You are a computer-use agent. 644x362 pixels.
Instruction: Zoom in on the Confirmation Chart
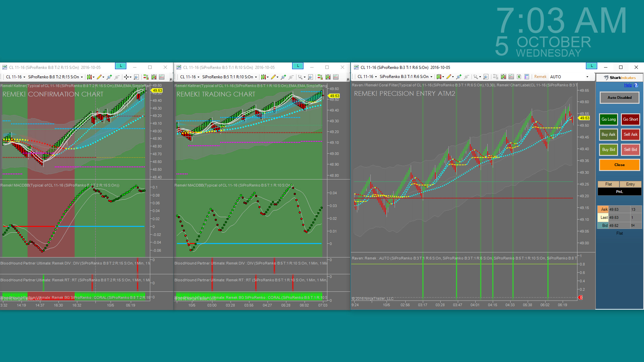109,77
